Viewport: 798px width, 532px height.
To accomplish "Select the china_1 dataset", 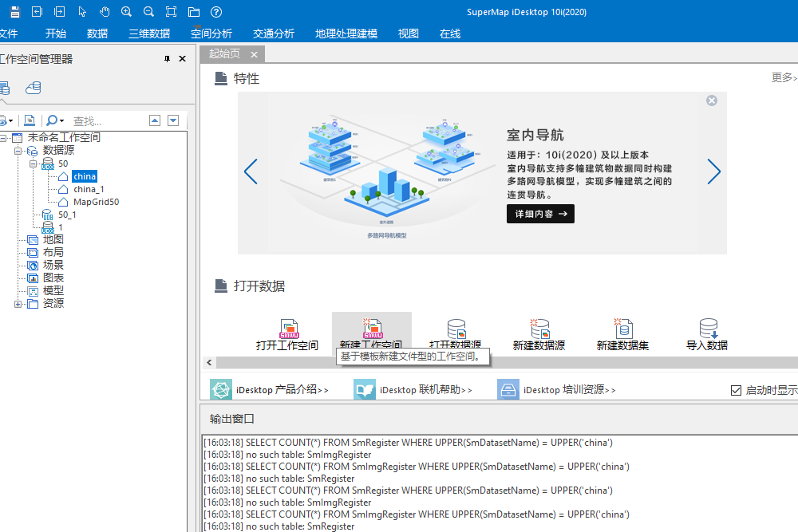I will coord(89,189).
